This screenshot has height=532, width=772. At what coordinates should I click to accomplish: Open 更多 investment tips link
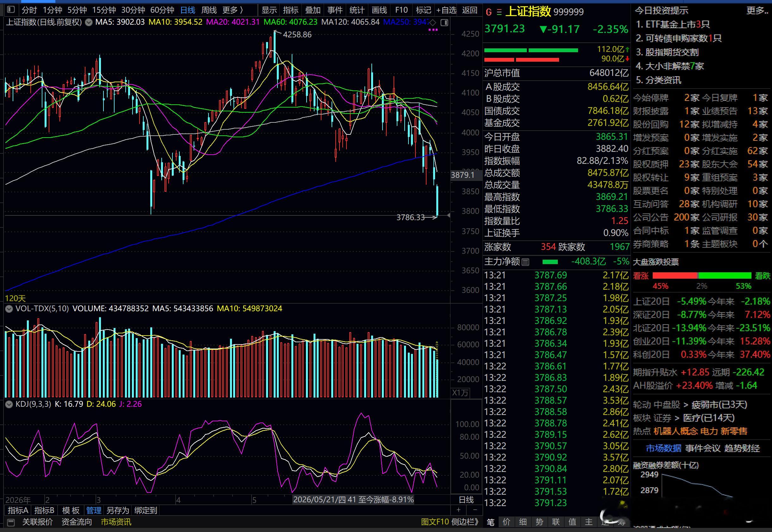tap(757, 11)
